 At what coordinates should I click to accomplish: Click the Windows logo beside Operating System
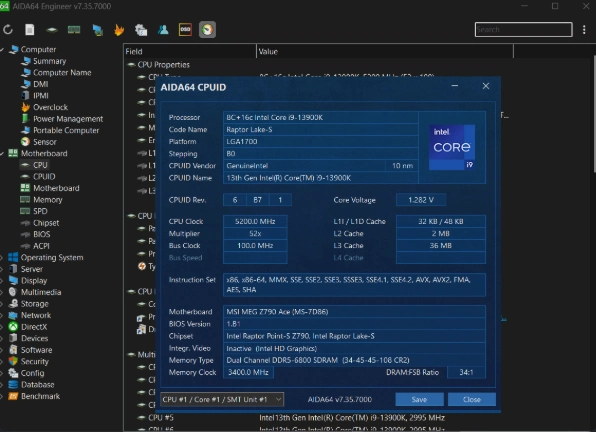pyautogui.click(x=13, y=257)
